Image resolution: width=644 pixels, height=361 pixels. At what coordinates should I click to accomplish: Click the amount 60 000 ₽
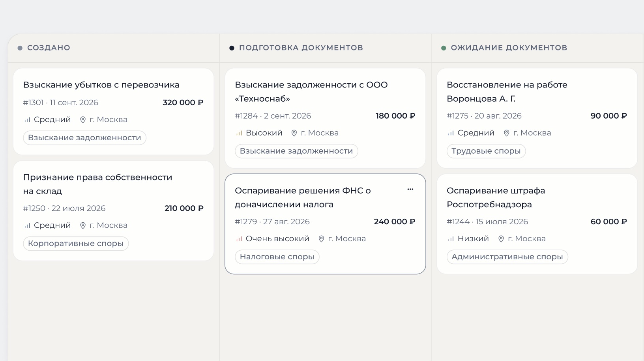coord(609,221)
